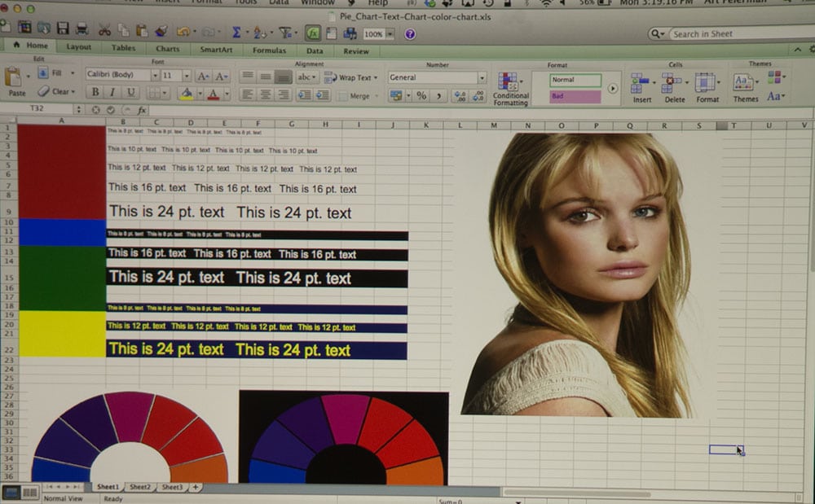
Task: Apply the Bad cell style
Action: [575, 96]
